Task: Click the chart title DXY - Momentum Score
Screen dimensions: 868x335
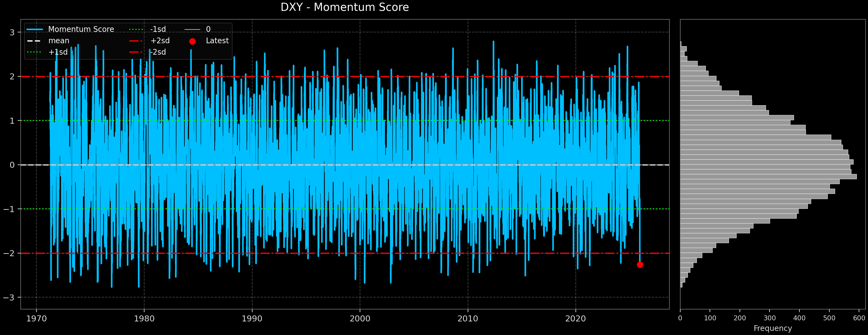Action: 344,7
